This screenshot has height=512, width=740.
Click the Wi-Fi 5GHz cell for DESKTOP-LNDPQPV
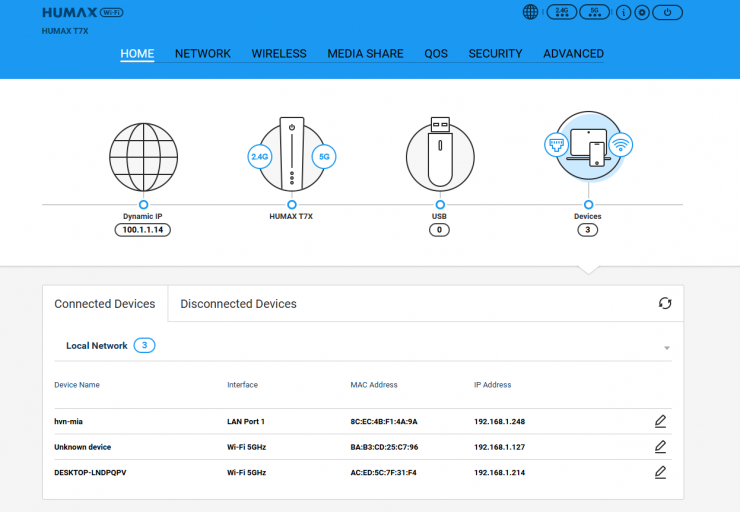pos(246,473)
